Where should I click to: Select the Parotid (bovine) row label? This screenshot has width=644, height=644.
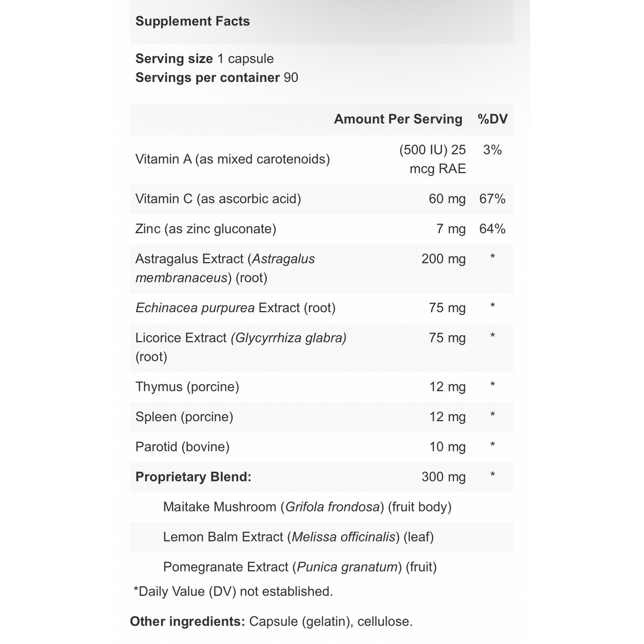click(182, 447)
